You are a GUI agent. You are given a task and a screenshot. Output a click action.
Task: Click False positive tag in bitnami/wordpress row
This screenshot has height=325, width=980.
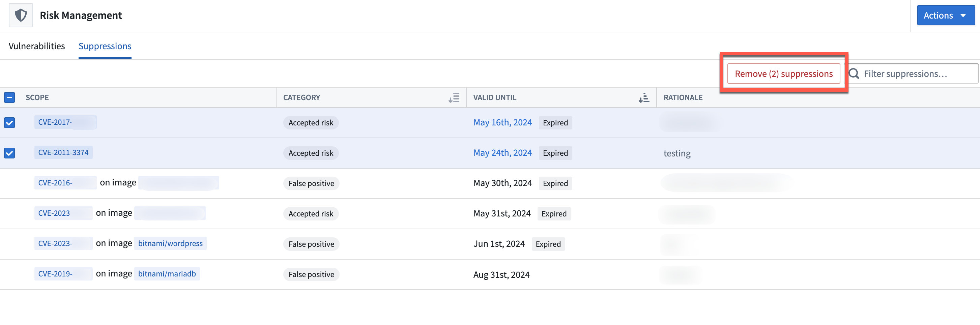click(x=311, y=244)
